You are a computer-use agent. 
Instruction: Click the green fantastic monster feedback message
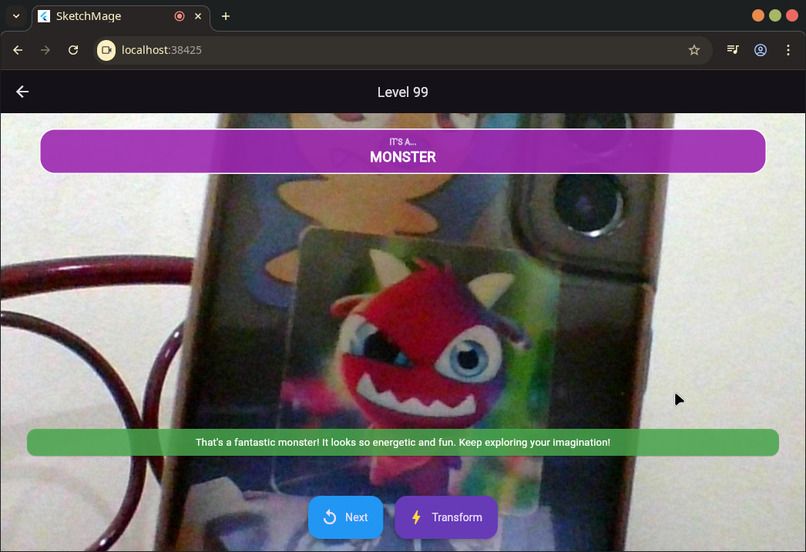click(402, 443)
